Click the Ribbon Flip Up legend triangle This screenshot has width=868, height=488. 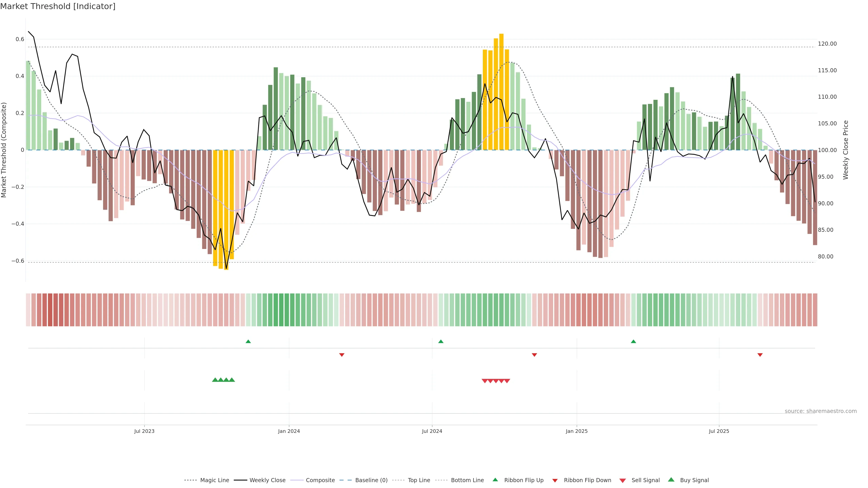(495, 480)
